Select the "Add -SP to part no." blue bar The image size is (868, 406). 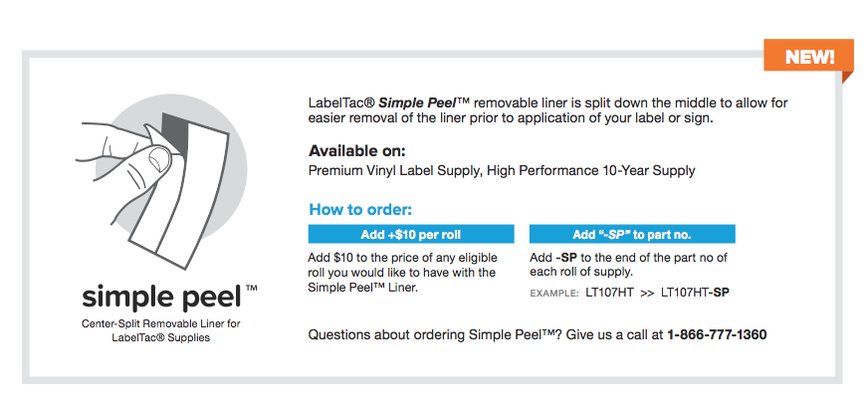click(632, 235)
